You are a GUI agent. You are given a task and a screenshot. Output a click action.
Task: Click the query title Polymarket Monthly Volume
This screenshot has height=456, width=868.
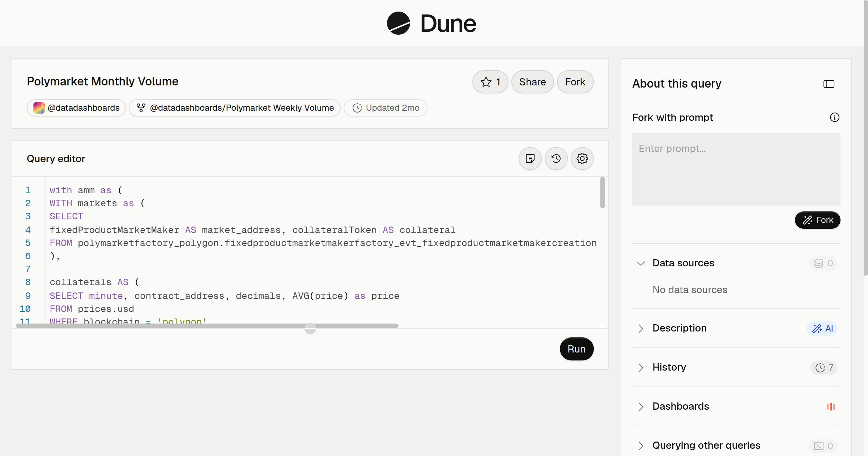tap(103, 81)
